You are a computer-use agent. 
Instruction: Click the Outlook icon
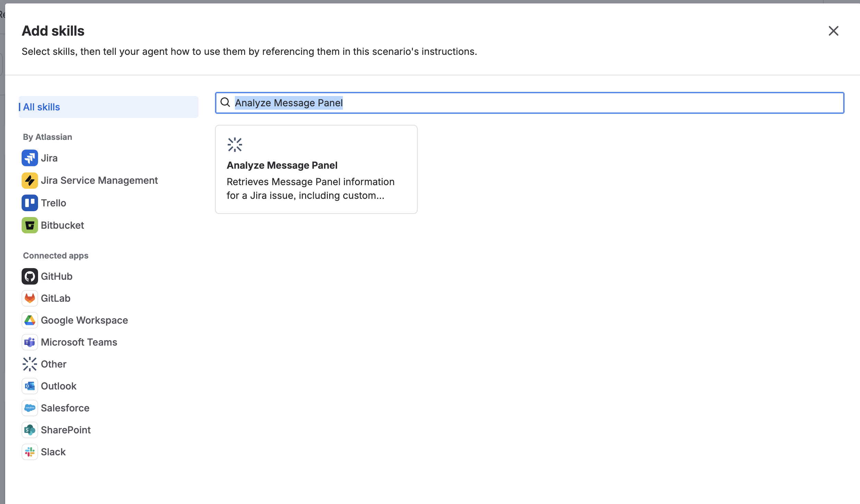point(29,386)
